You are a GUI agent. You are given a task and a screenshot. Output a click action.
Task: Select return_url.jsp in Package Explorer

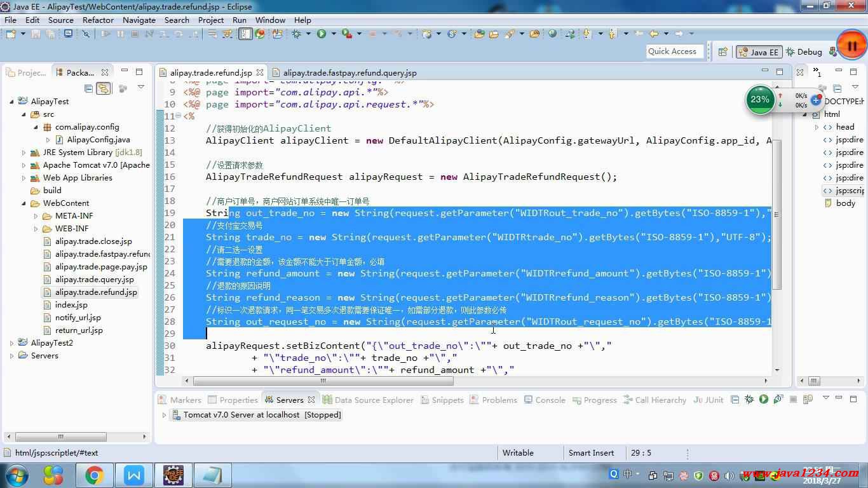click(x=79, y=330)
